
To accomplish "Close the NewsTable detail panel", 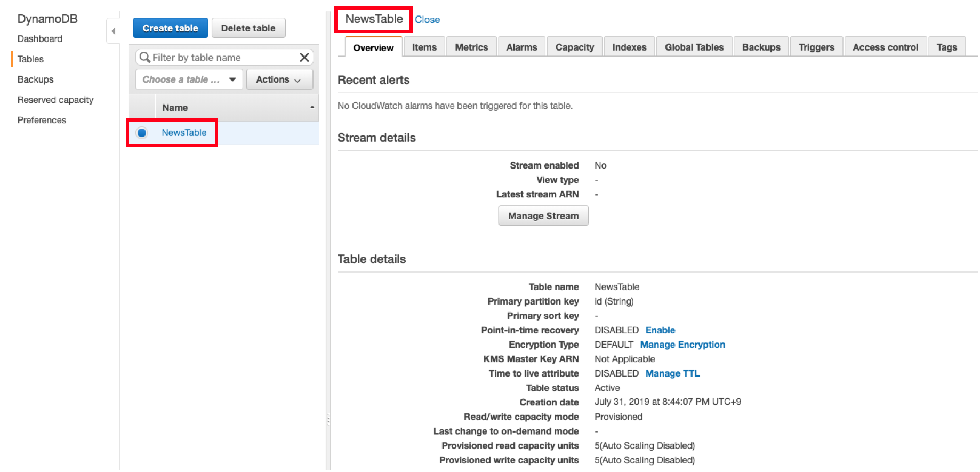I will [428, 20].
